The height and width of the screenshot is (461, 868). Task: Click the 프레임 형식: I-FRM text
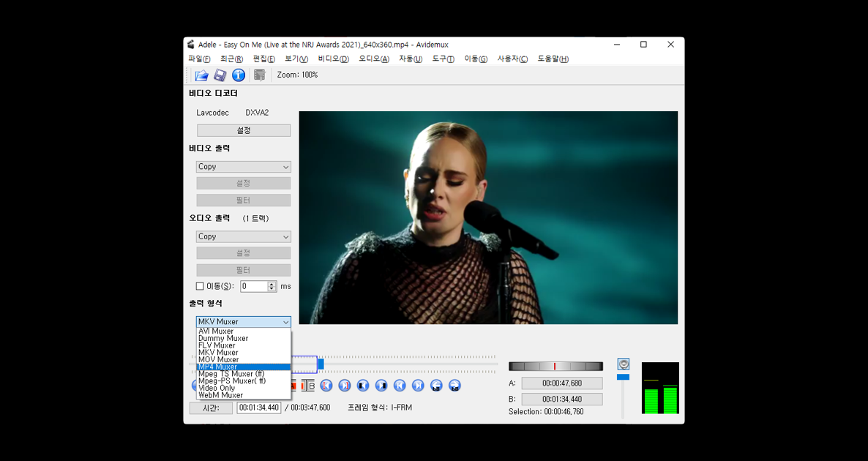380,408
